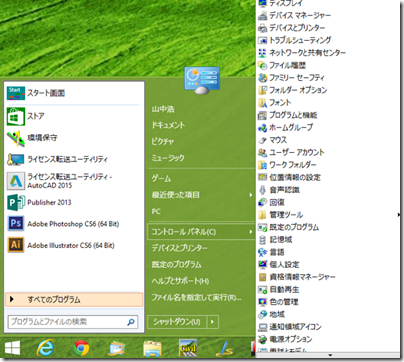Select 地域 in the list
This screenshot has height=362, width=404.
pyautogui.click(x=277, y=314)
